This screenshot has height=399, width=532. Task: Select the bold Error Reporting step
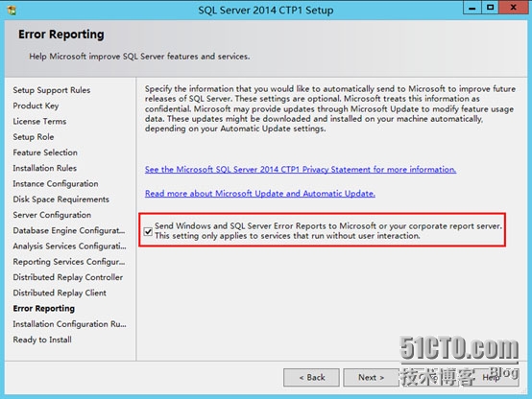[44, 309]
